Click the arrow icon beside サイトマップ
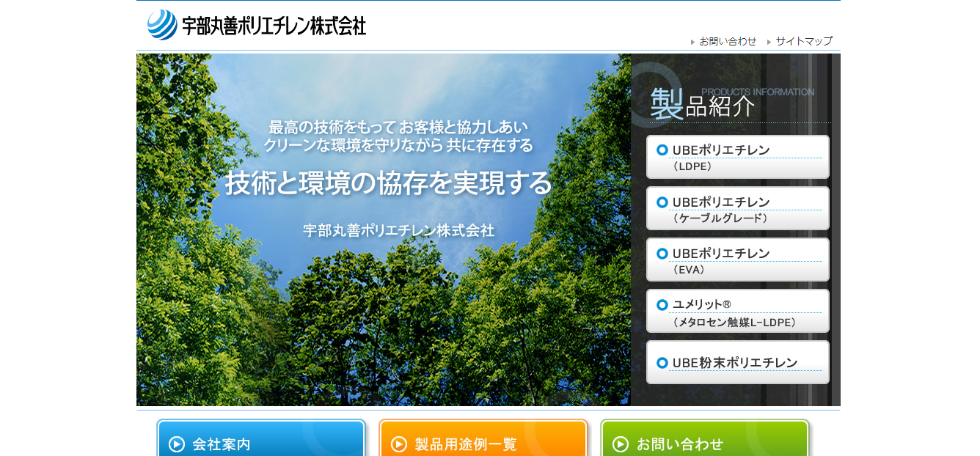Screen dimensions: 980x456 pos(769,42)
